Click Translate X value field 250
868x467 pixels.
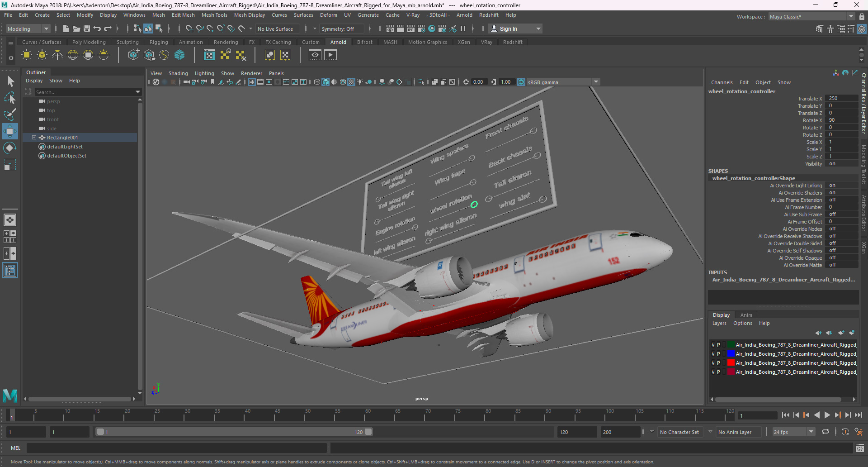841,98
